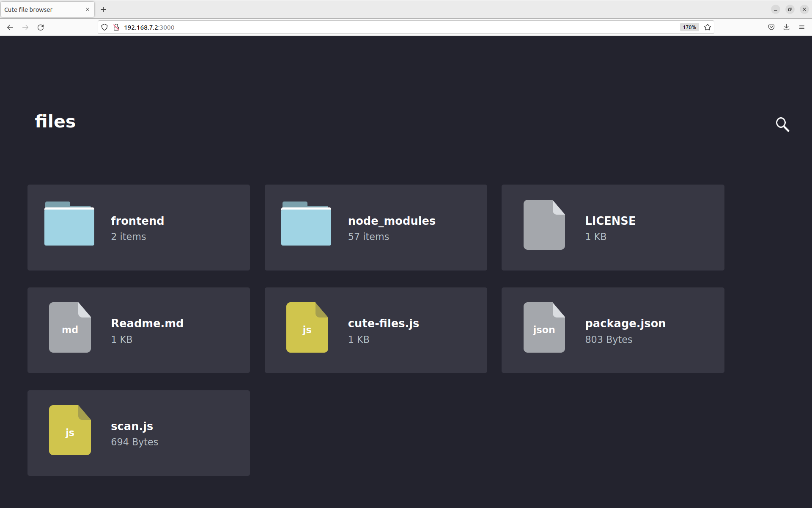Select the Cute file browser tab
The height and width of the screenshot is (508, 812).
(x=42, y=9)
